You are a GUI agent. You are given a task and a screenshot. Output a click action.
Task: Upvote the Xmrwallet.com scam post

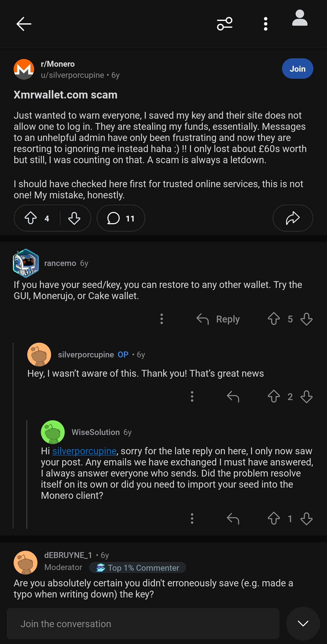[x=31, y=218]
